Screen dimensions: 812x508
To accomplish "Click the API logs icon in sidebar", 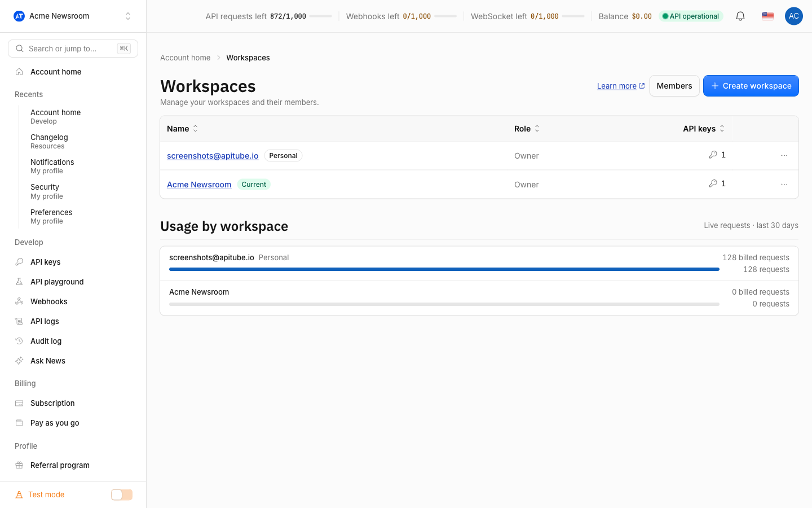I will tap(19, 321).
